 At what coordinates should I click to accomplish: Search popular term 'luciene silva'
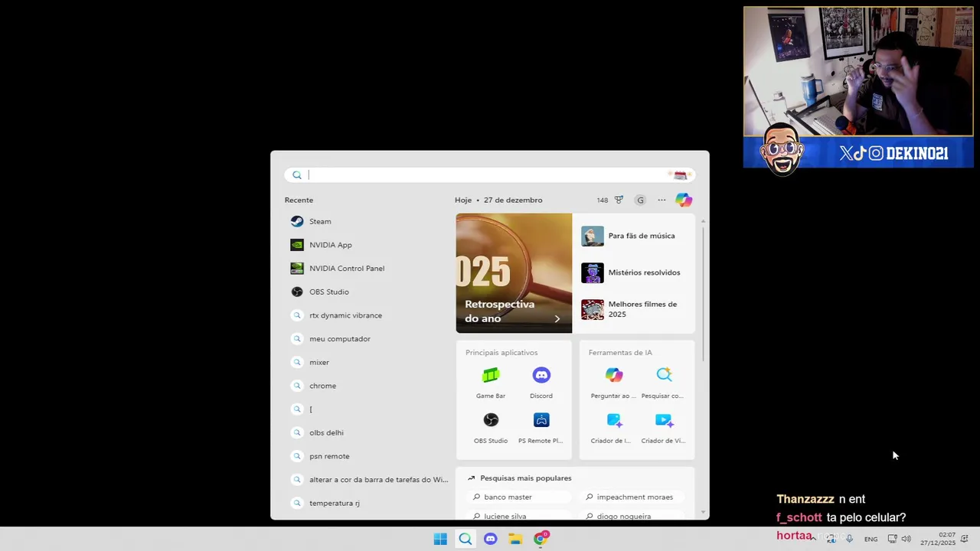point(519,516)
